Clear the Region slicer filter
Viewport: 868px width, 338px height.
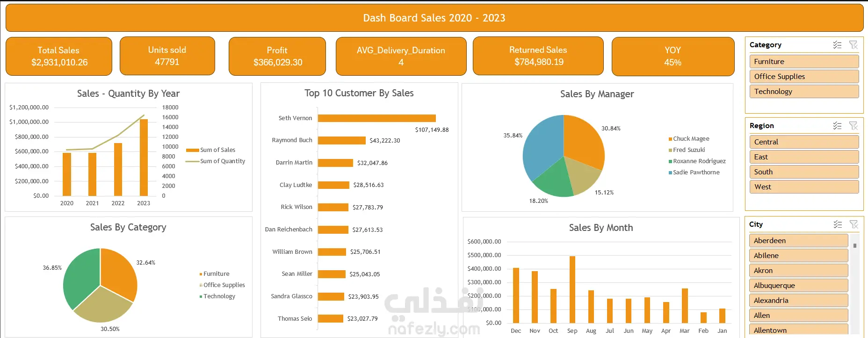pos(854,126)
